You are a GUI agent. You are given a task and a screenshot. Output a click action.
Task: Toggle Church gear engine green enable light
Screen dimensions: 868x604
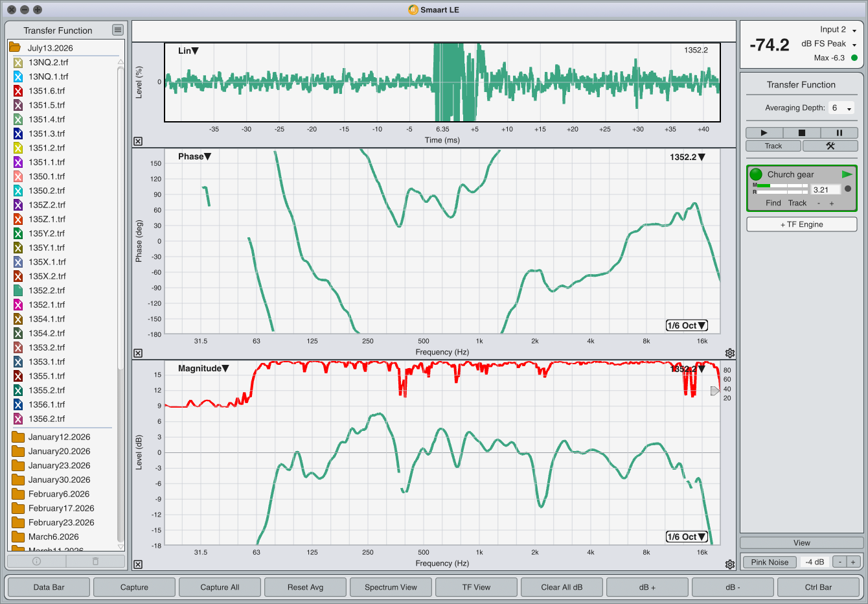point(756,174)
